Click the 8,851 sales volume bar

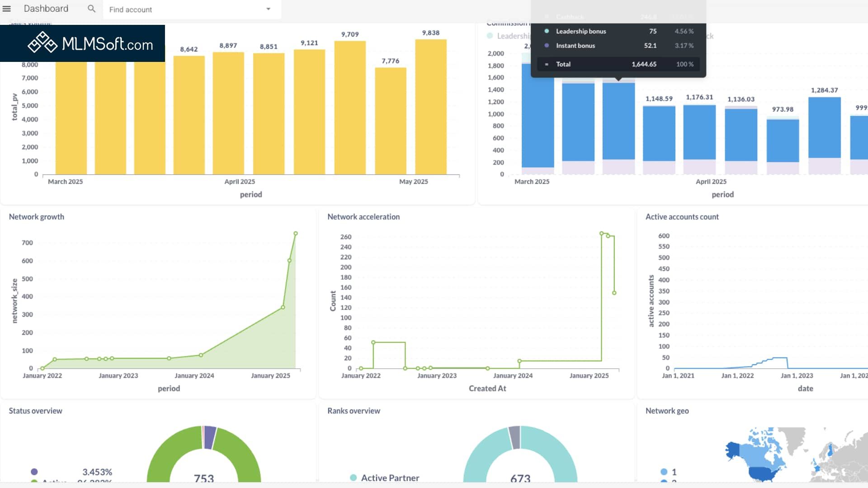point(269,113)
